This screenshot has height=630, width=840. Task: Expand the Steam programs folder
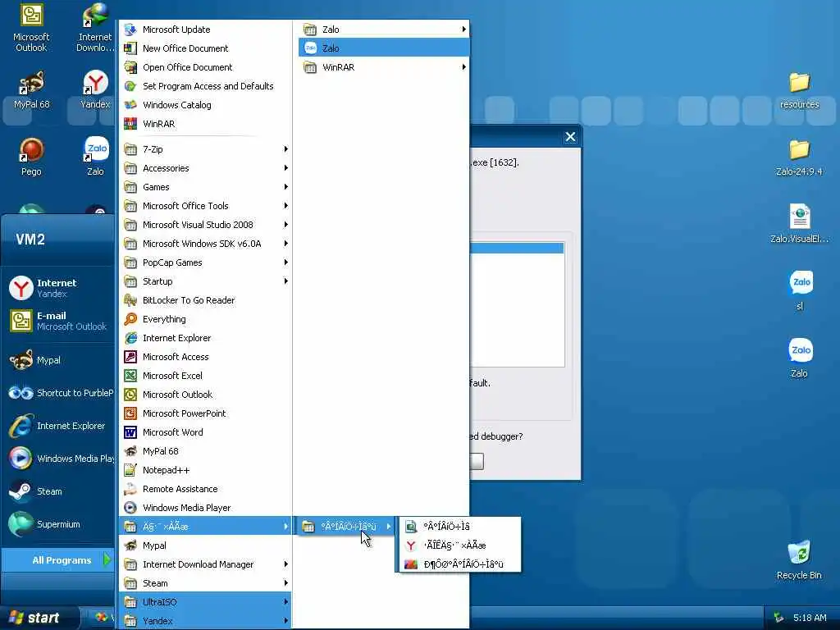click(x=204, y=583)
